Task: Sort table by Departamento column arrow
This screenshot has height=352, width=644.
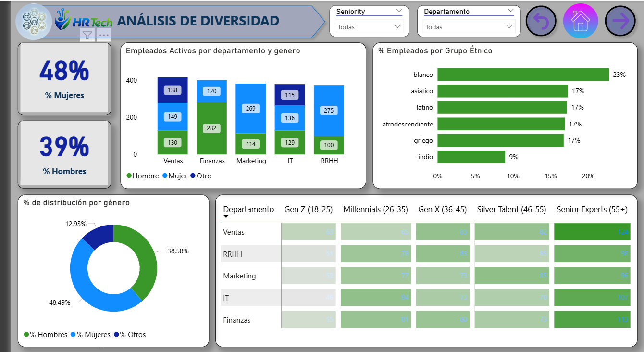Action: pos(226,217)
